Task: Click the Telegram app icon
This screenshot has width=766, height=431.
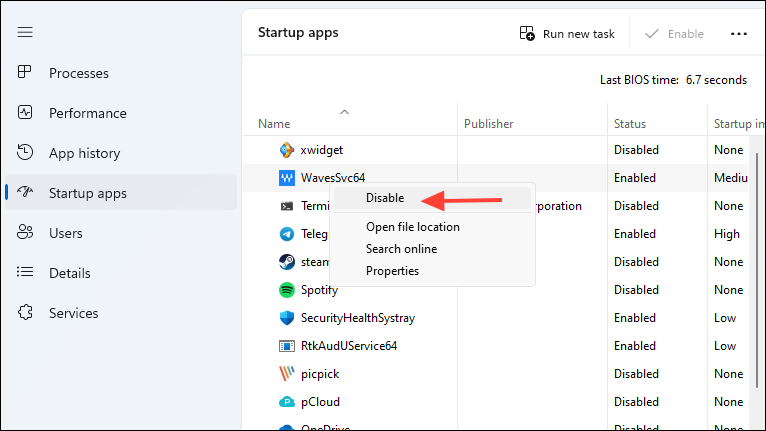Action: [x=287, y=234]
